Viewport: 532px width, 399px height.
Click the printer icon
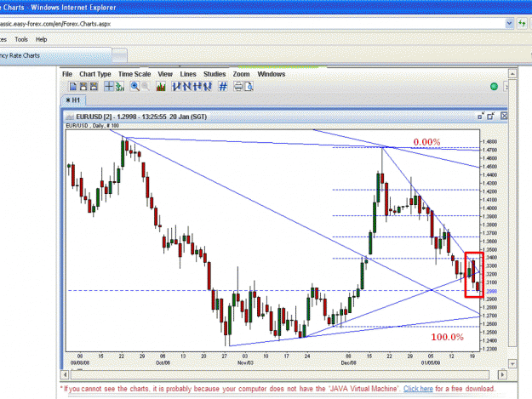click(x=238, y=87)
